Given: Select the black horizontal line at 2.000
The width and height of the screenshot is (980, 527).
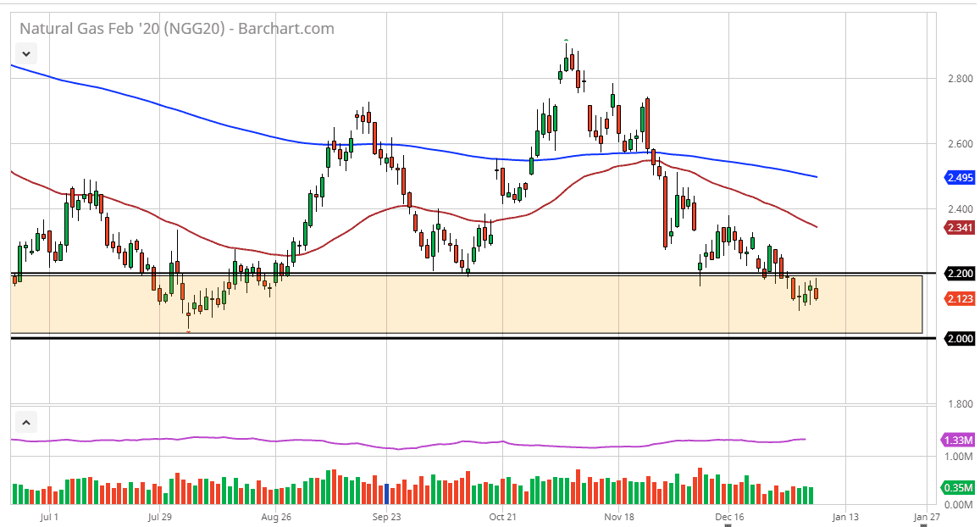Looking at the screenshot, I should 473,338.
